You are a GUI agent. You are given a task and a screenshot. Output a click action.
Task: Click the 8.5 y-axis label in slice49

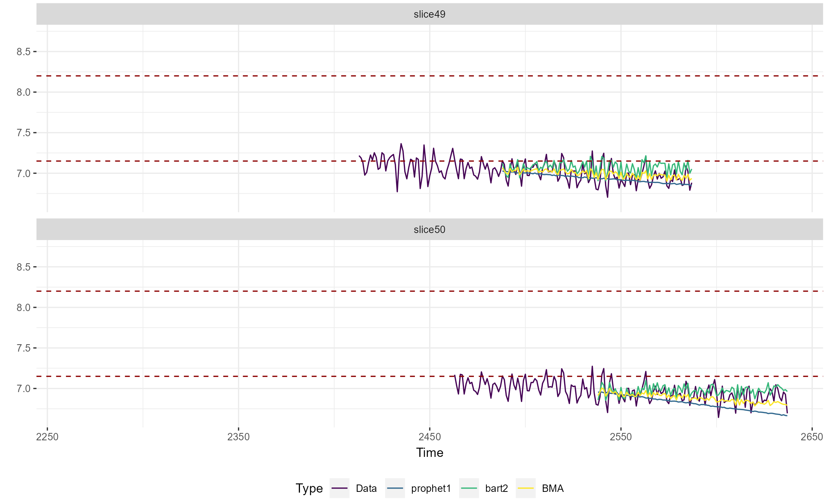23,52
